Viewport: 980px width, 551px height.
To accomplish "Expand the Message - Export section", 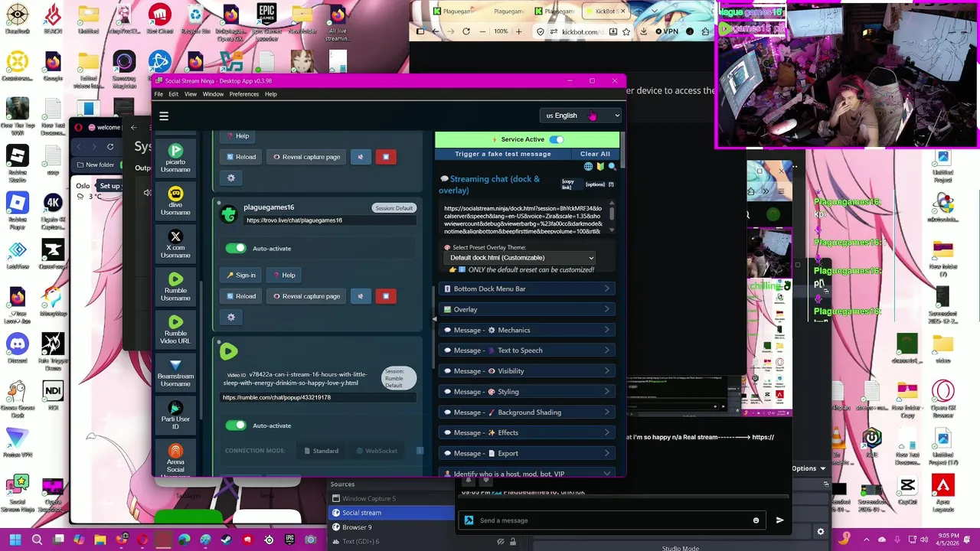I will tap(527, 453).
